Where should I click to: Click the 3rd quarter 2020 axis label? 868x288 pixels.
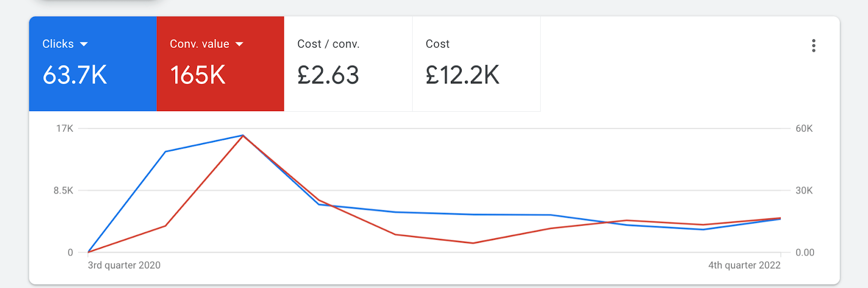click(x=124, y=265)
